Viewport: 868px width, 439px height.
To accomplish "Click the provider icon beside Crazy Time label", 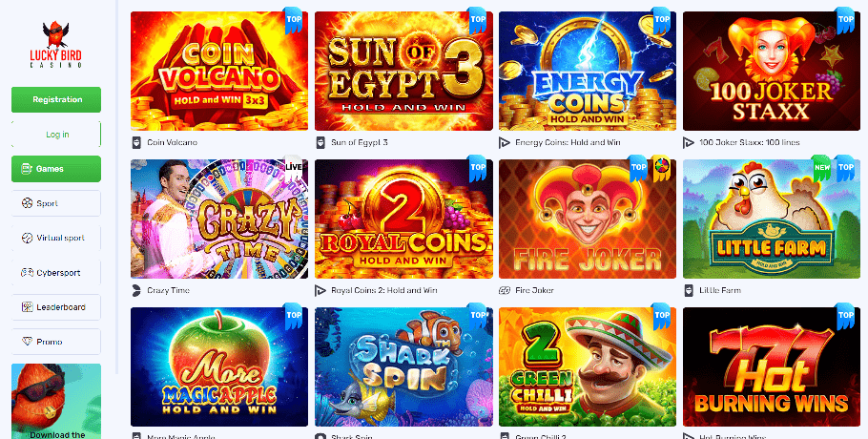I will coord(136,290).
